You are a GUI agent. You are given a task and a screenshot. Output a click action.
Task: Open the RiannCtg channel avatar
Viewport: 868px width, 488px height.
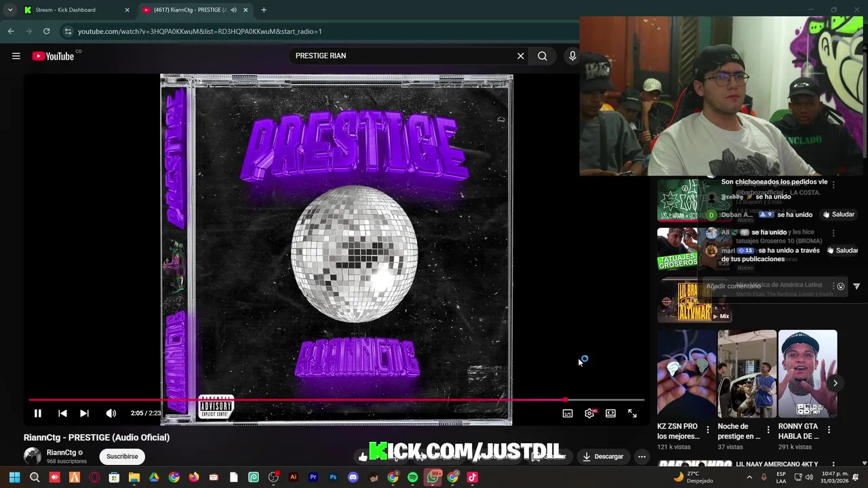(x=33, y=456)
